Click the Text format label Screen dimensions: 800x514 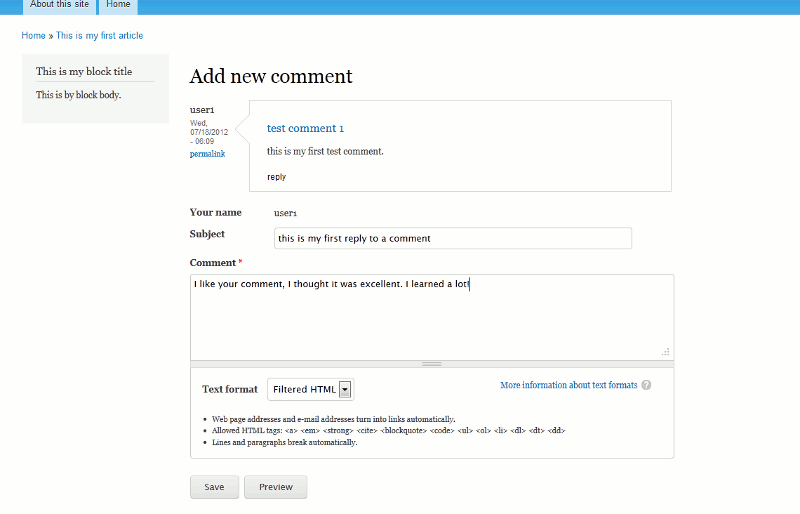click(x=229, y=389)
